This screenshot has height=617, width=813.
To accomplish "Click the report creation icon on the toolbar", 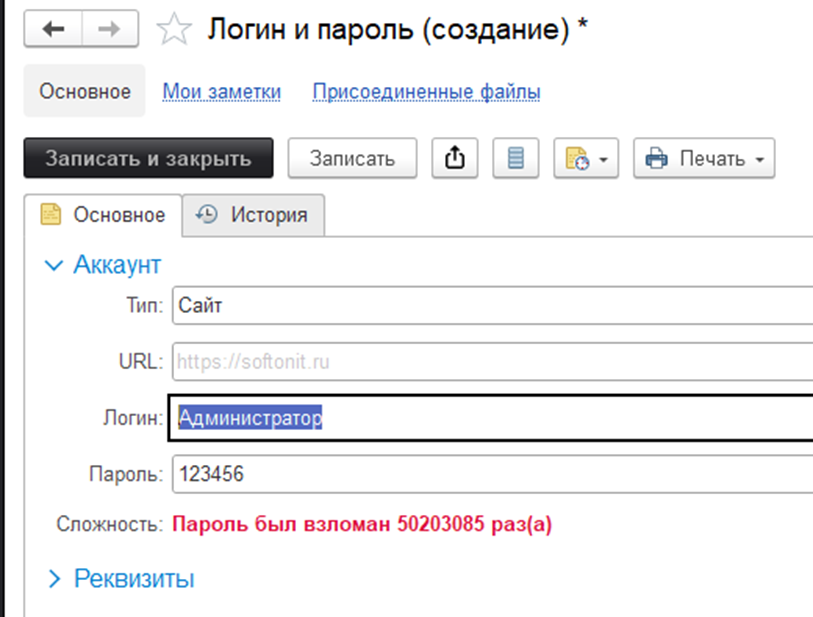I will point(578,157).
